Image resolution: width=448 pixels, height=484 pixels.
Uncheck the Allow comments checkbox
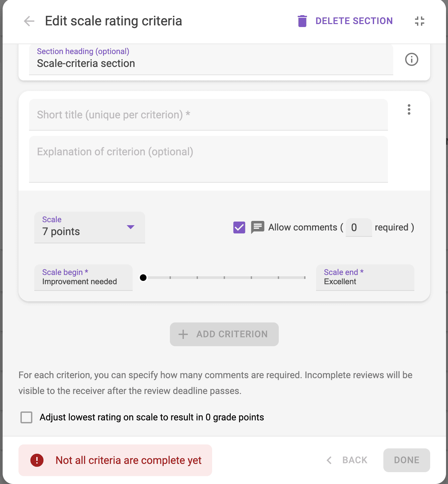click(x=239, y=227)
